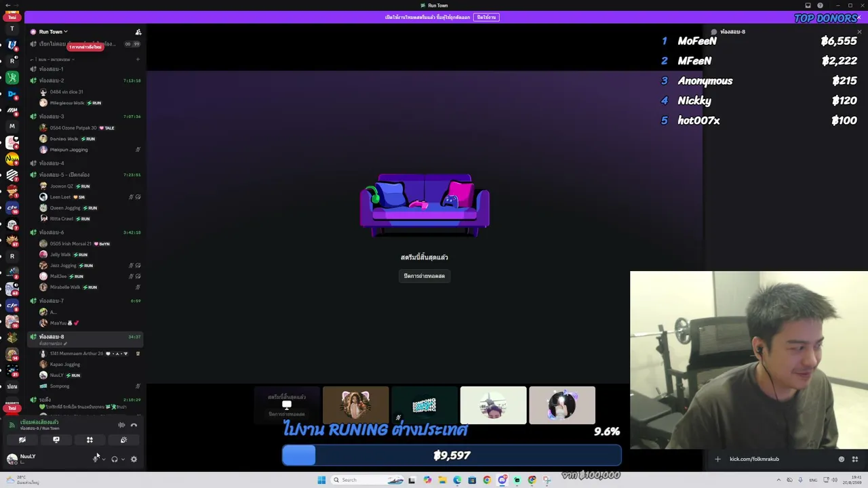The image size is (868, 488).
Task: Select the SOMPONG logo tile in the participant strip
Action: (x=425, y=405)
